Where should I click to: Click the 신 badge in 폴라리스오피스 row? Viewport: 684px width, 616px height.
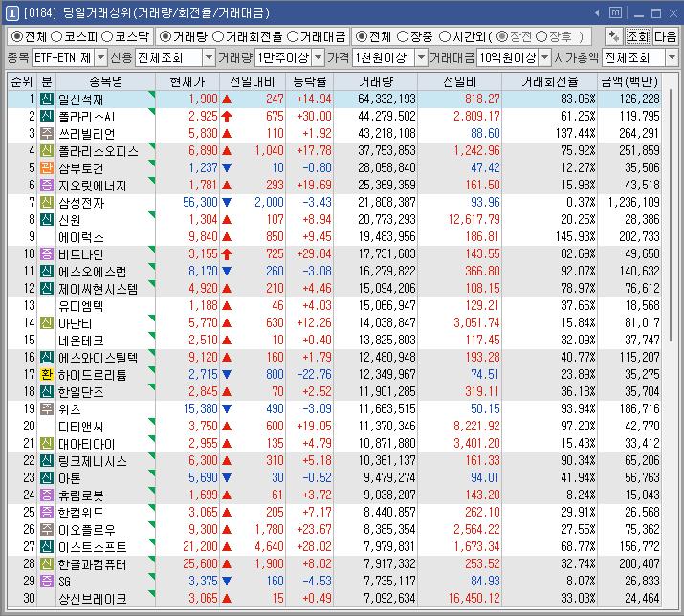point(47,150)
